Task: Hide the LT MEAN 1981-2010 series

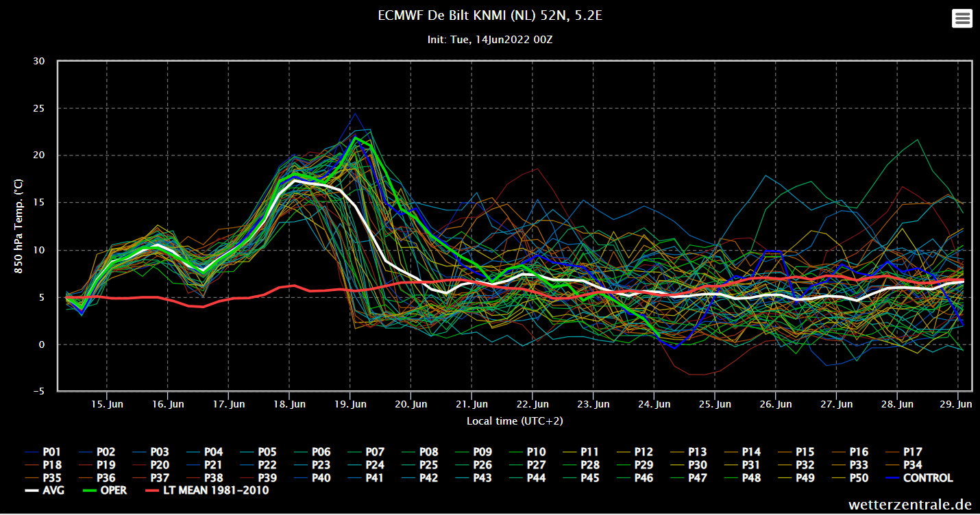Action: pos(206,491)
